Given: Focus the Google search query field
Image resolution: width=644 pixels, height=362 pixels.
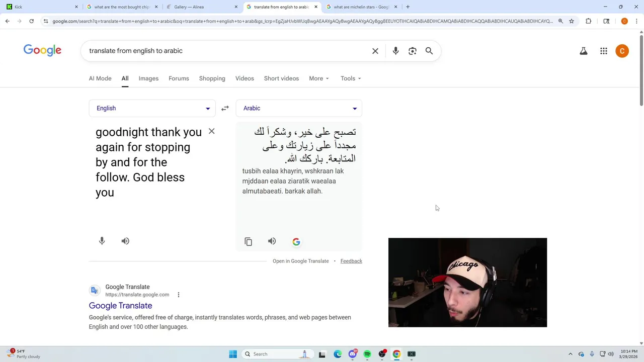Looking at the screenshot, I should coord(226,51).
